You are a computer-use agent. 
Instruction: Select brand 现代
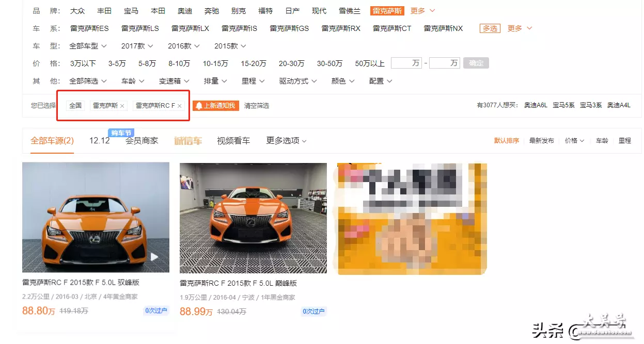319,11
